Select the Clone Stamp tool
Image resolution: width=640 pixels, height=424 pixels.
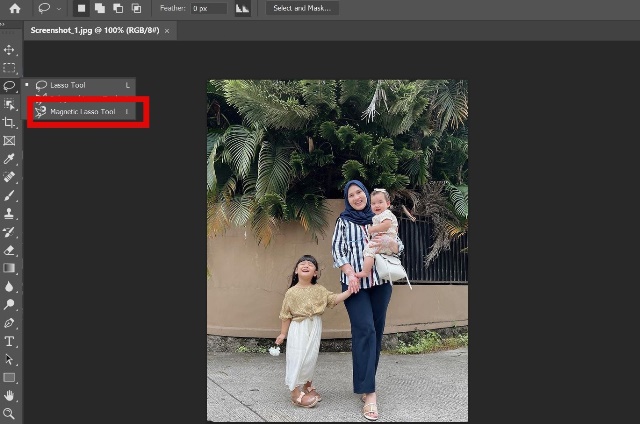coord(9,213)
